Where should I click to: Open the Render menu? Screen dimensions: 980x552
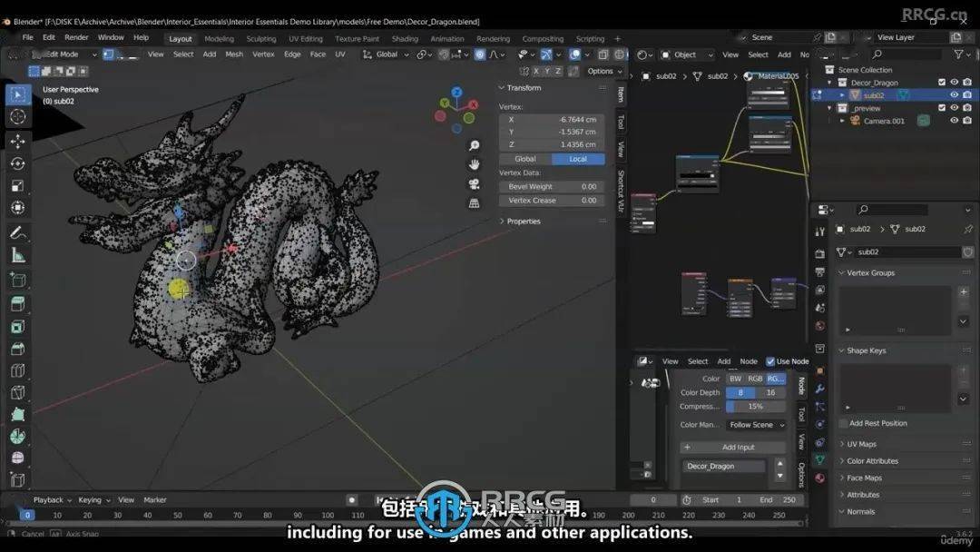[x=76, y=37]
